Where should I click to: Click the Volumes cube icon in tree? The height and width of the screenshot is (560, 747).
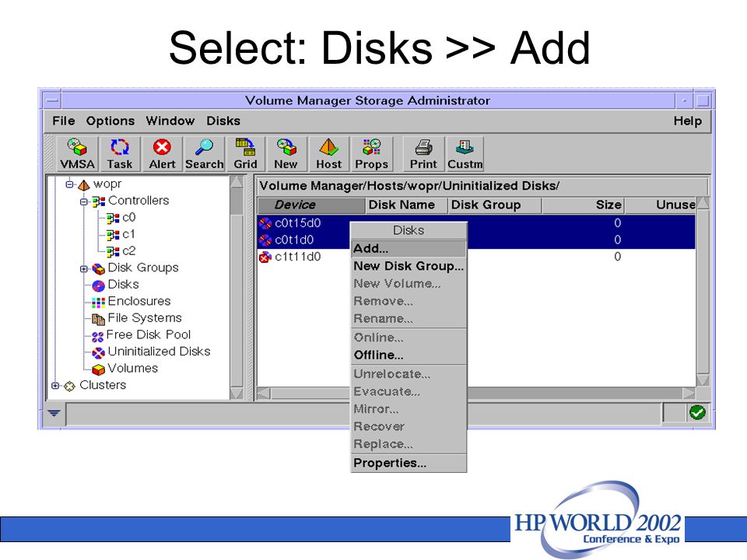(98, 369)
